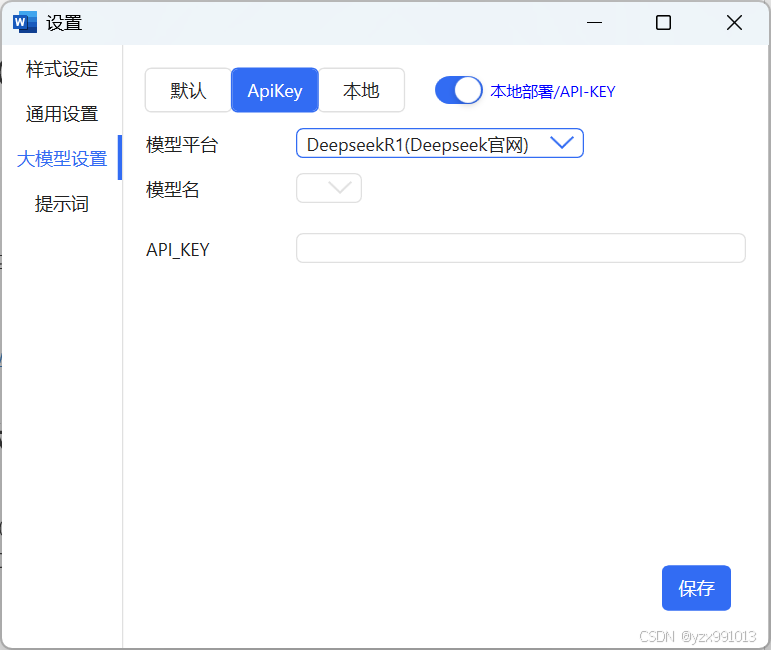771x650 pixels.
Task: Open 提示词 settings section
Action: tap(62, 204)
